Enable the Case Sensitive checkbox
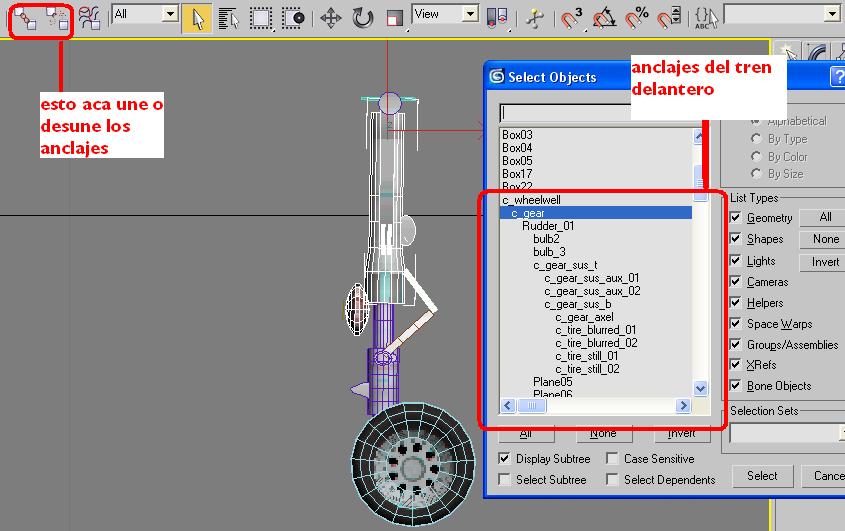This screenshot has width=845, height=531. point(613,459)
